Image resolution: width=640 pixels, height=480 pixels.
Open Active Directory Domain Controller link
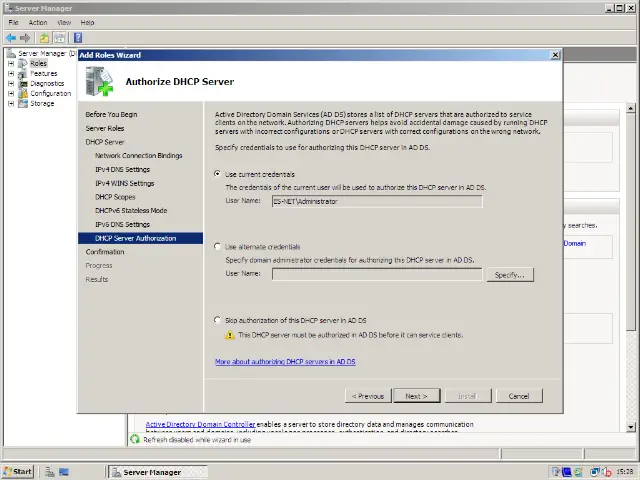(x=200, y=424)
